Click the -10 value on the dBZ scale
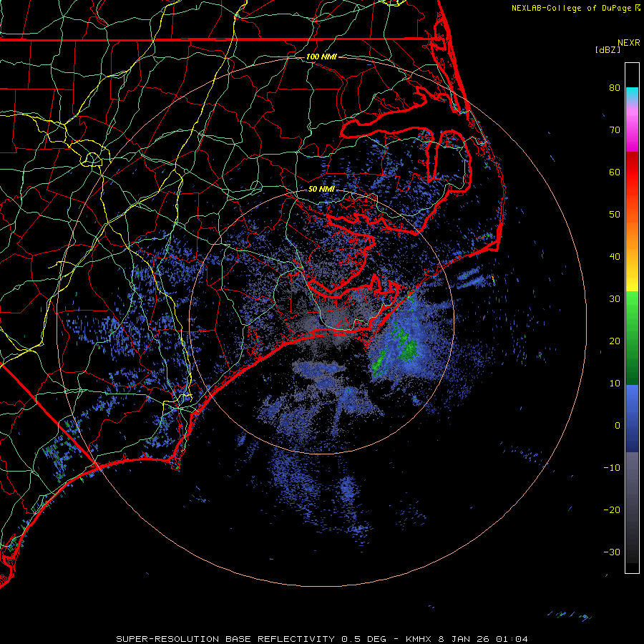This screenshot has height=644, width=644. click(612, 468)
